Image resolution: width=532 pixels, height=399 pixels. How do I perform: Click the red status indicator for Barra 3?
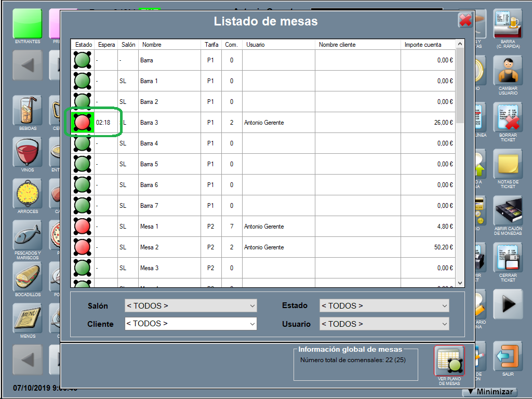click(x=83, y=123)
